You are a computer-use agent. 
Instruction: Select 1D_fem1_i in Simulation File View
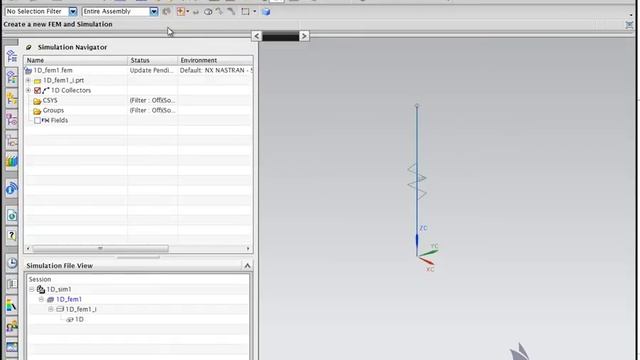point(81,309)
